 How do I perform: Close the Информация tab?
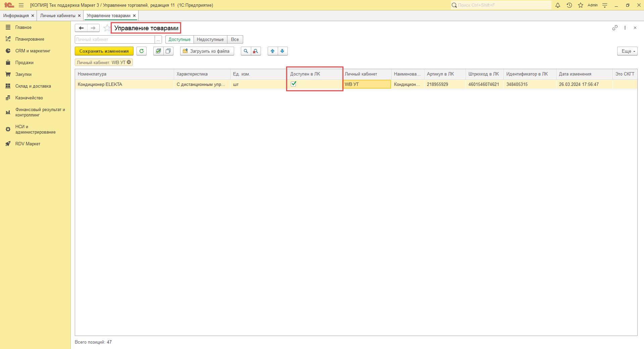click(33, 16)
